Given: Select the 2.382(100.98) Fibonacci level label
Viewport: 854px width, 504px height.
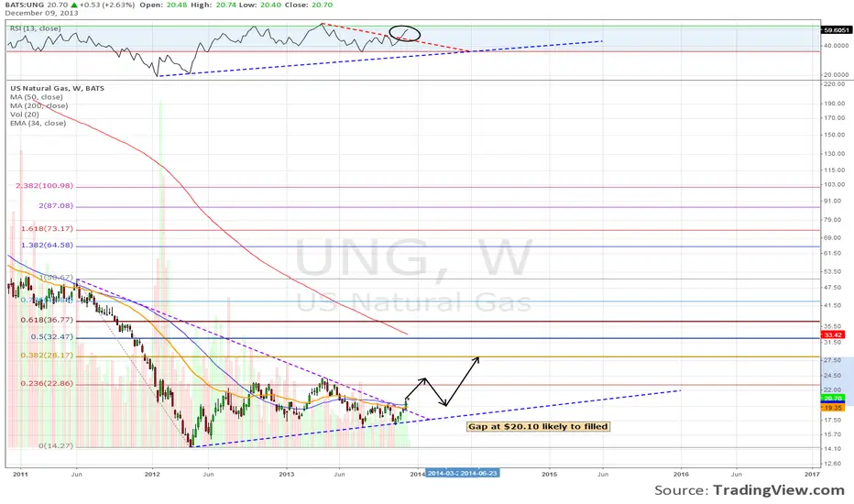Looking at the screenshot, I should tap(44, 186).
